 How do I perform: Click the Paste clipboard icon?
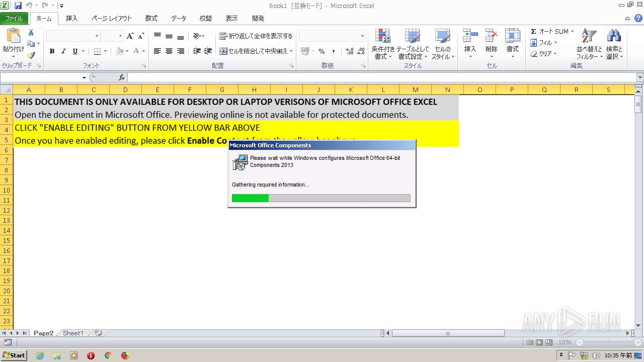click(x=13, y=36)
